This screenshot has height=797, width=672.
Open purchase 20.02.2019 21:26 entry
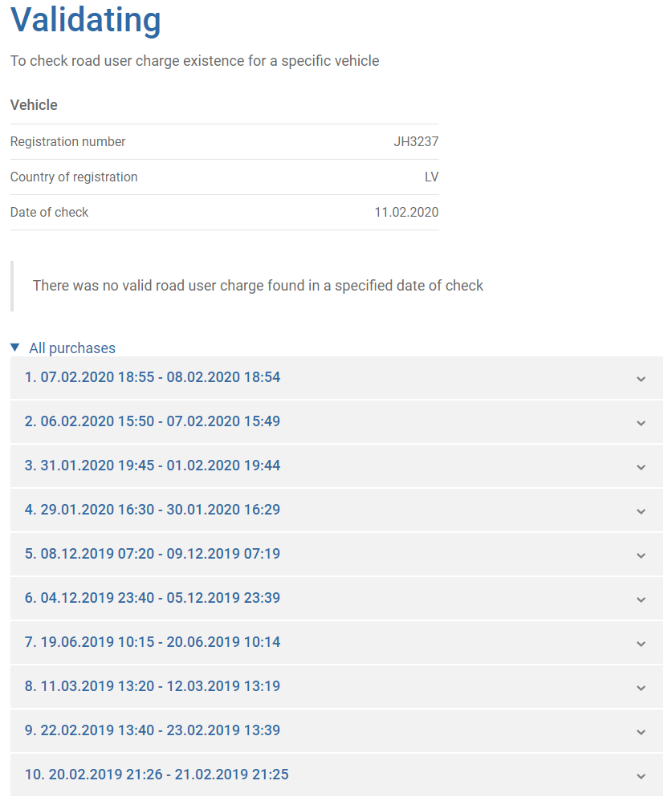click(x=336, y=775)
